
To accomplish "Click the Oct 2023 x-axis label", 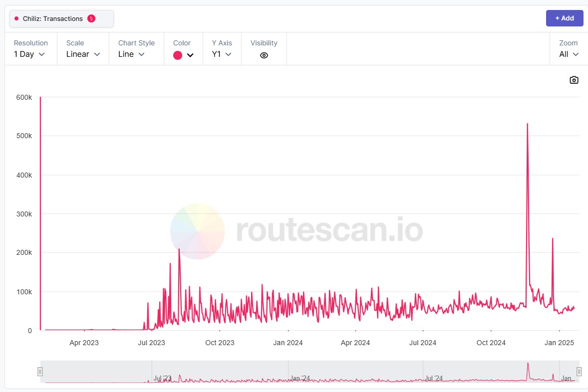I will pyautogui.click(x=220, y=343).
